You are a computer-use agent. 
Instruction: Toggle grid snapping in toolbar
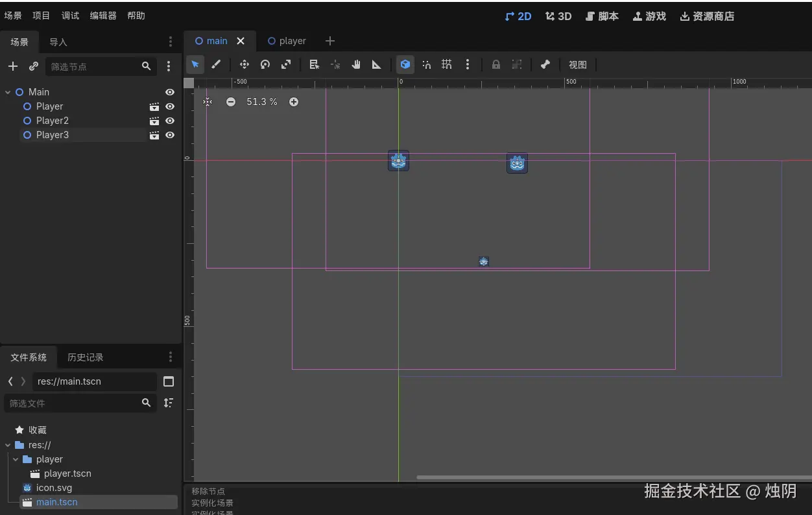[447, 64]
